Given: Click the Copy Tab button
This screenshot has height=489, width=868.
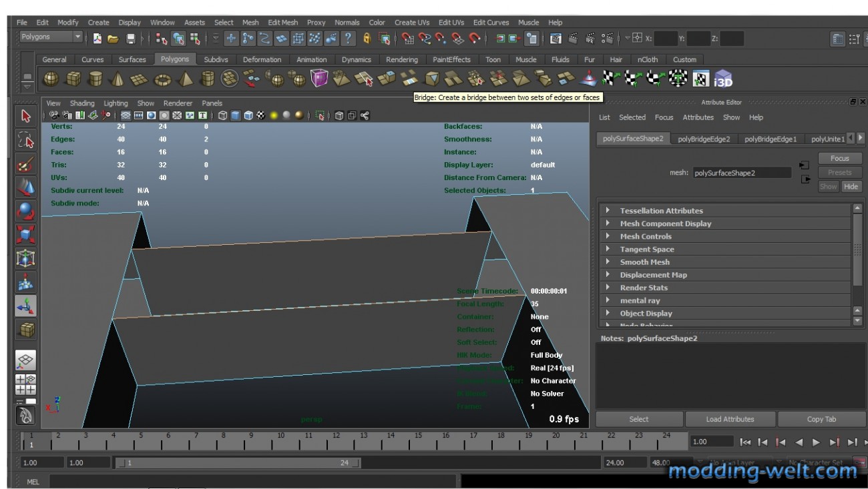Looking at the screenshot, I should (821, 419).
